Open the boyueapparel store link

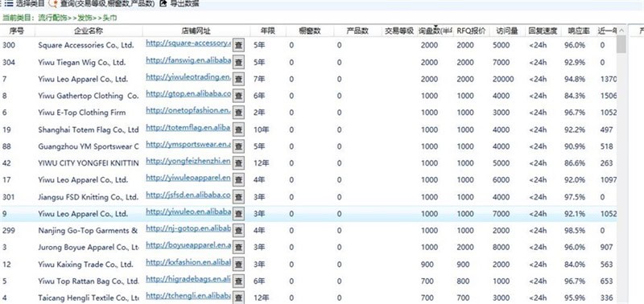[x=188, y=245]
